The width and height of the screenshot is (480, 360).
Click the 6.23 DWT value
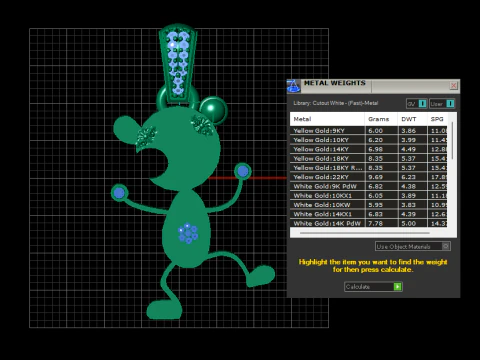409,177
